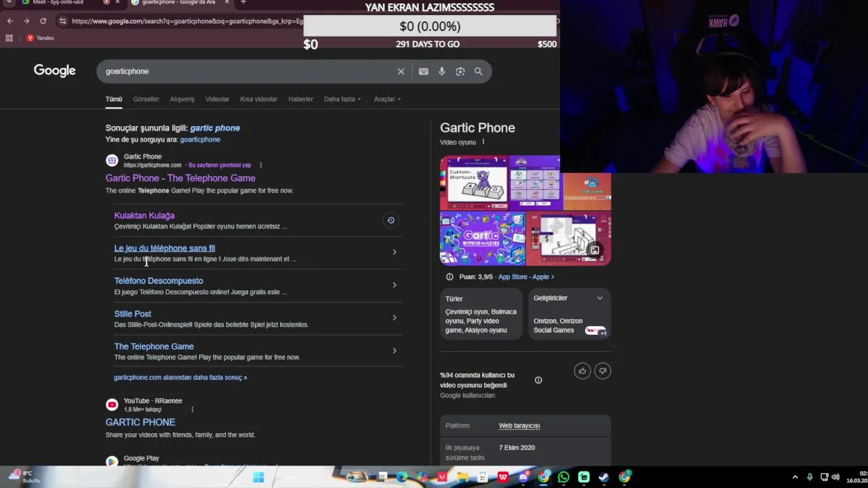Click the rating info icon near Puan
The height and width of the screenshot is (488, 868).
tap(450, 277)
